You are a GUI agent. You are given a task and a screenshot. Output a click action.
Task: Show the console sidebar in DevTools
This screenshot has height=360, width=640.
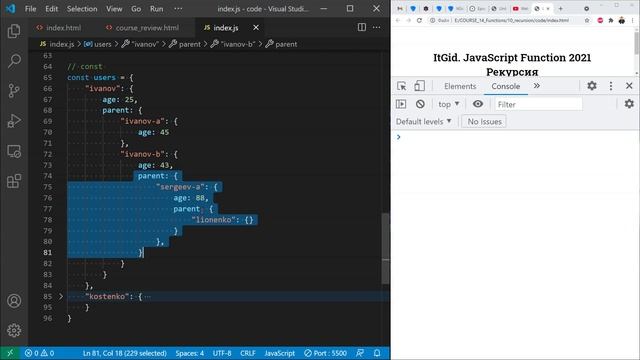pos(401,104)
